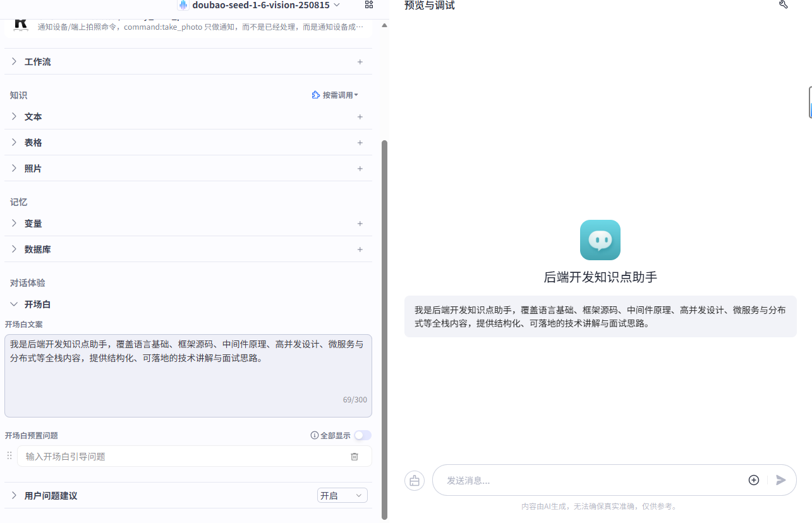Collapse the 开场白 section
Screen dimensions: 812x523
pyautogui.click(x=14, y=304)
